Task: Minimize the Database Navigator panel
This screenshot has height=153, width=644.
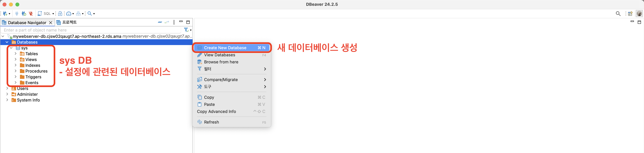Action: [181, 22]
